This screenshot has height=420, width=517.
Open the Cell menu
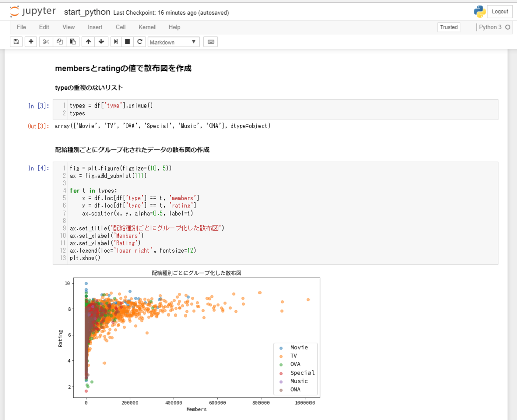pyautogui.click(x=121, y=27)
